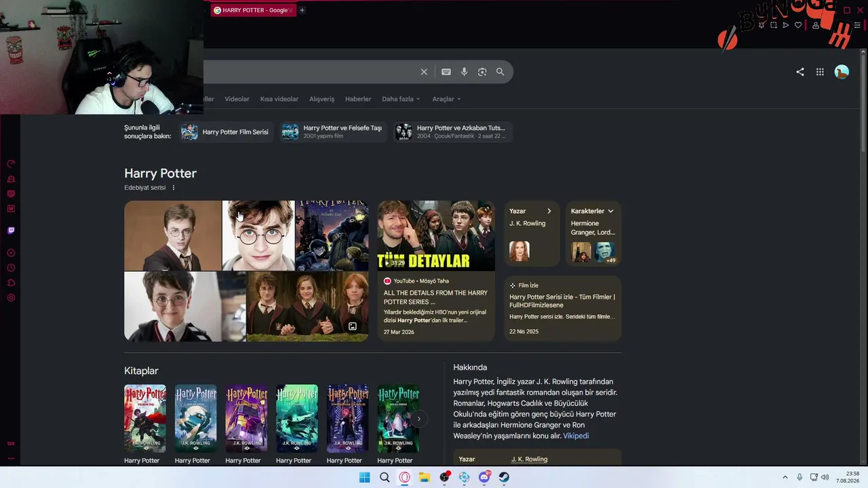Switch to the Alışveriş tab
The height and width of the screenshot is (488, 868).
tap(322, 99)
